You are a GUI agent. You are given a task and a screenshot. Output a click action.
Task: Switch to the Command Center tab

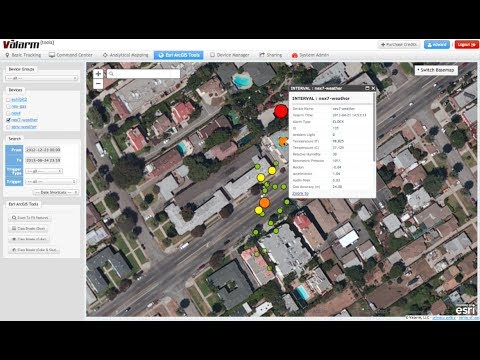coord(71,55)
